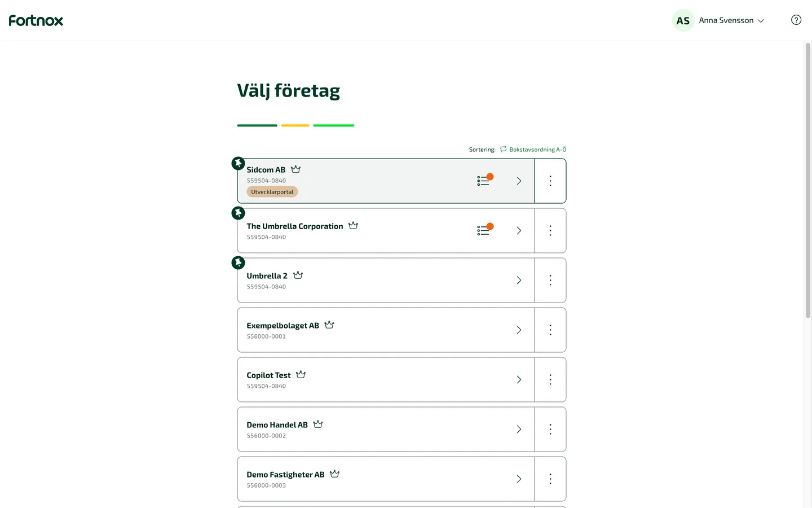Change sorting via Bokstavsordning A-Ö link
Screen dimensions: 812x508
pyautogui.click(x=537, y=150)
